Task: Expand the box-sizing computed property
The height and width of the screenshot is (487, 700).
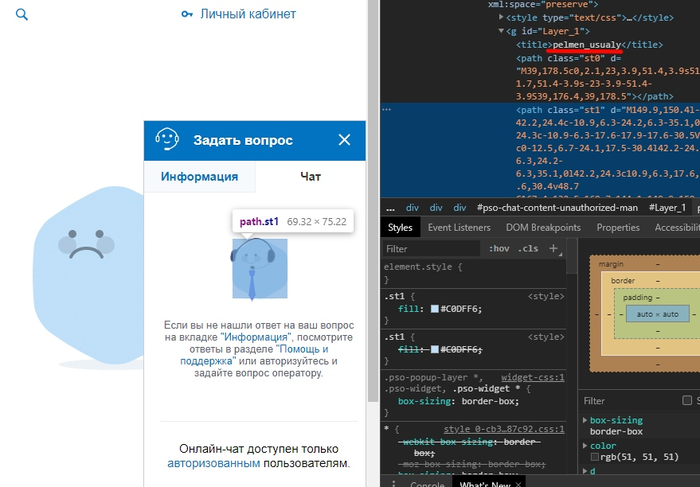Action: 584,421
